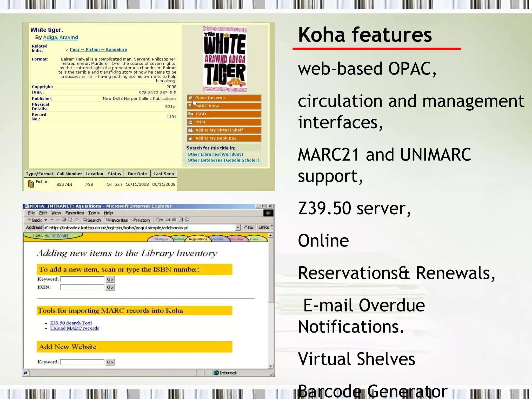Click the HLT INTRANET link

click(x=56, y=236)
